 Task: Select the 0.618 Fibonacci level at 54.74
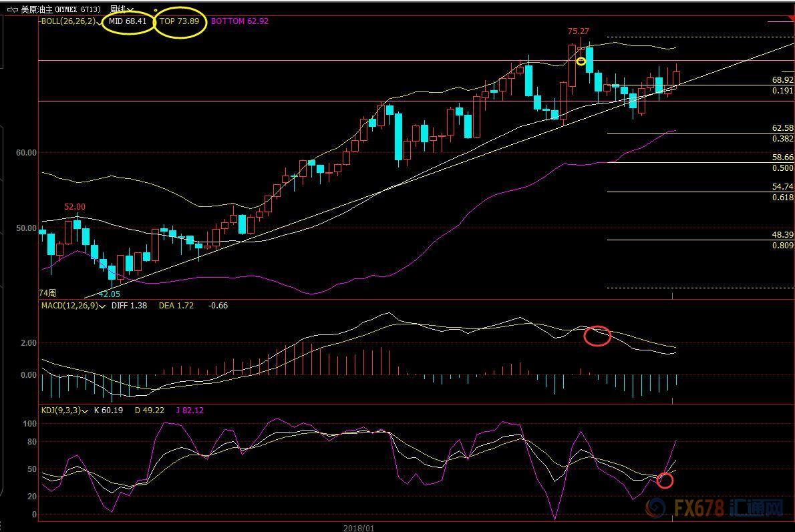point(782,198)
